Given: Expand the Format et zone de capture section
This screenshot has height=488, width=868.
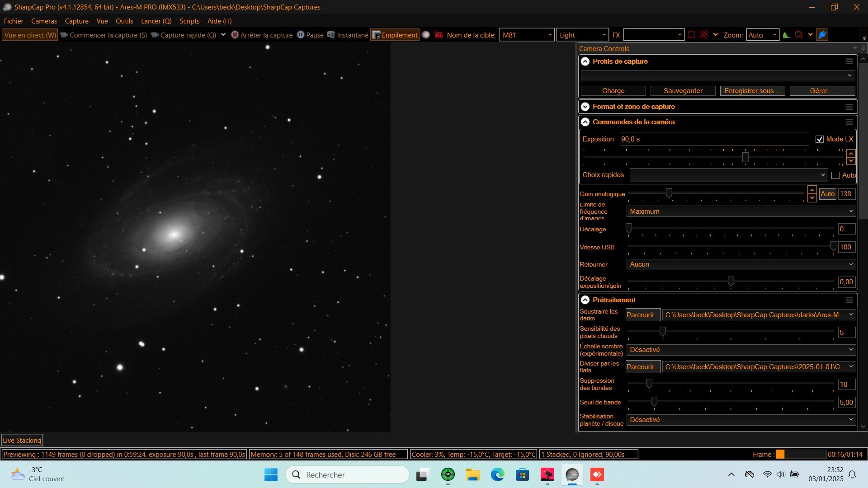Looking at the screenshot, I should click(x=585, y=107).
